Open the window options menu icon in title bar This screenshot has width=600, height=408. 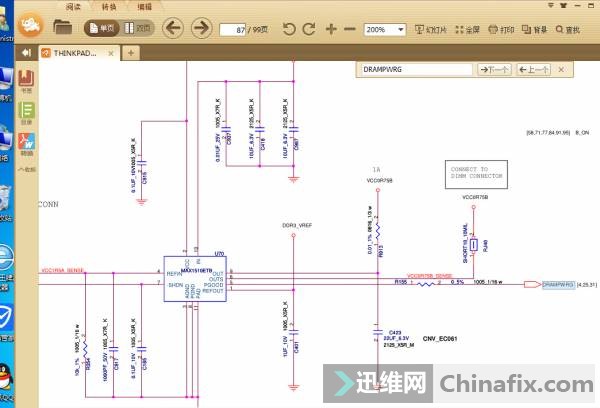click(x=551, y=5)
